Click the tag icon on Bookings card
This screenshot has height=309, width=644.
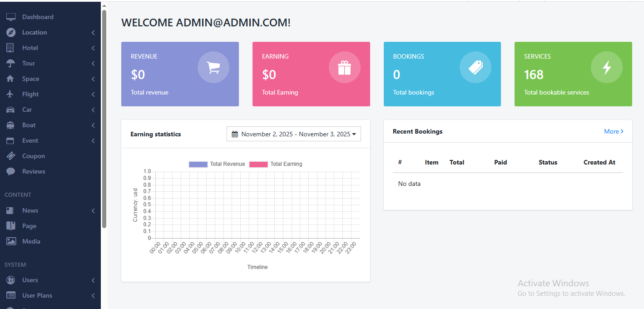click(x=475, y=67)
